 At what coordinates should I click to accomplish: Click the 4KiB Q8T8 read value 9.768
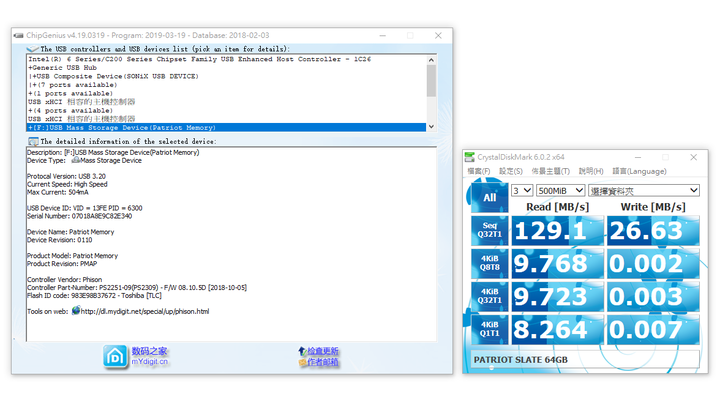point(557,263)
